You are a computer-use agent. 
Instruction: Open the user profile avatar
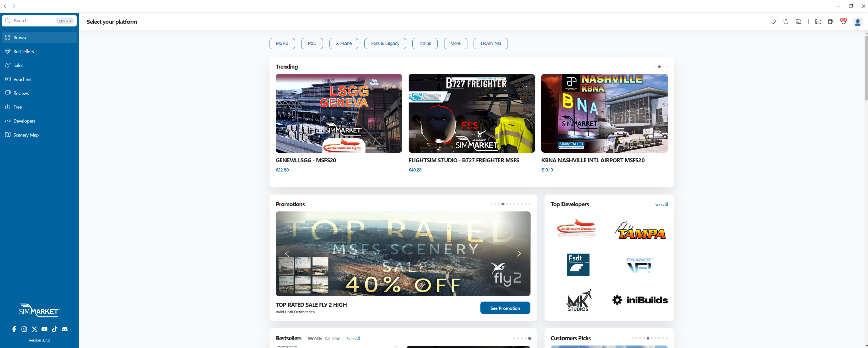[x=857, y=22]
